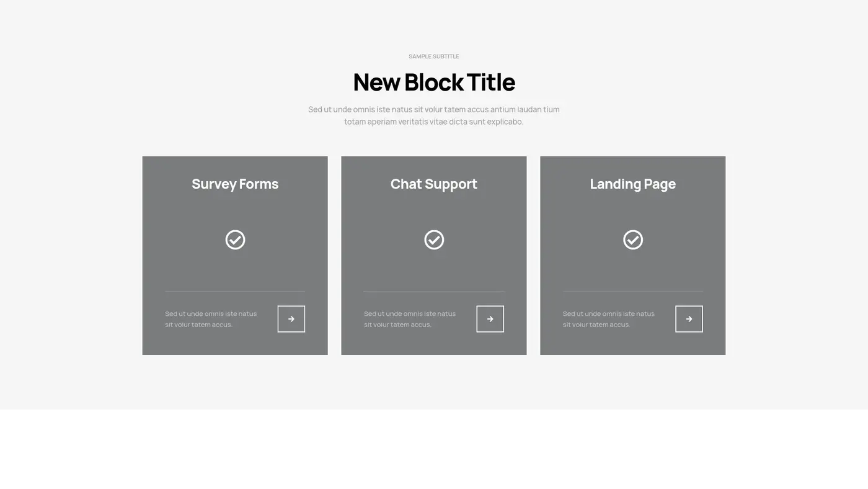The width and height of the screenshot is (868, 489).
Task: Click the checkmark icon in Landing Page card
Action: [632, 240]
